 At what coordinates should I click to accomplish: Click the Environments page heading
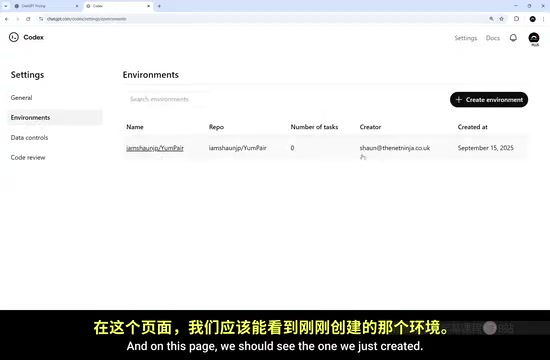click(x=150, y=75)
